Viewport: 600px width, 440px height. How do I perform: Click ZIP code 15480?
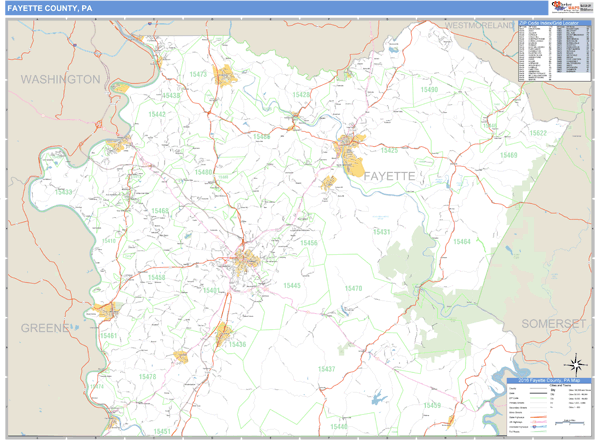coord(203,172)
